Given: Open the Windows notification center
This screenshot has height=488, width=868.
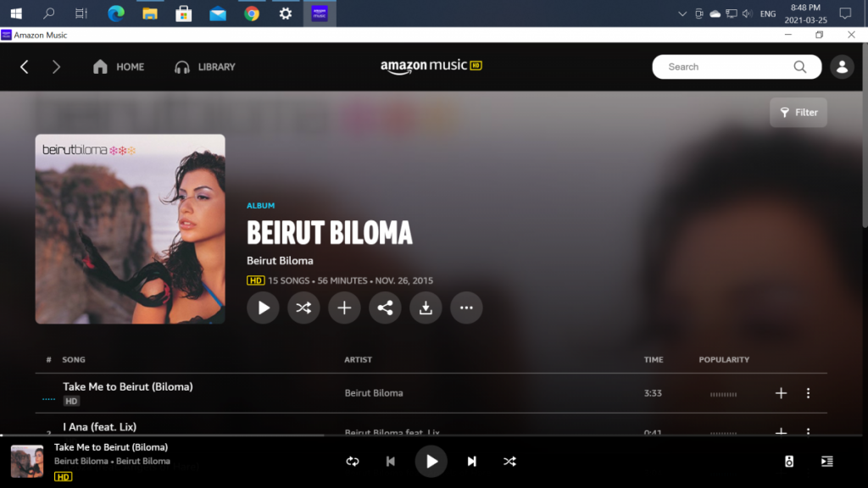Looking at the screenshot, I should [845, 14].
